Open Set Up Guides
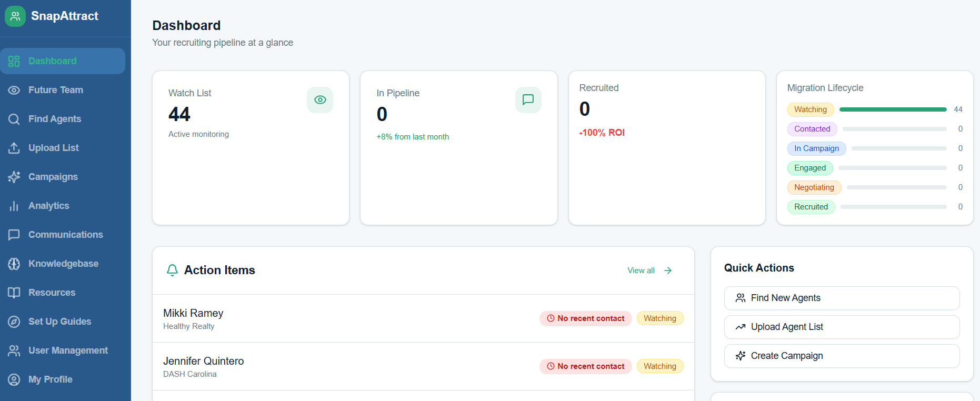This screenshot has height=401, width=980. (x=63, y=322)
